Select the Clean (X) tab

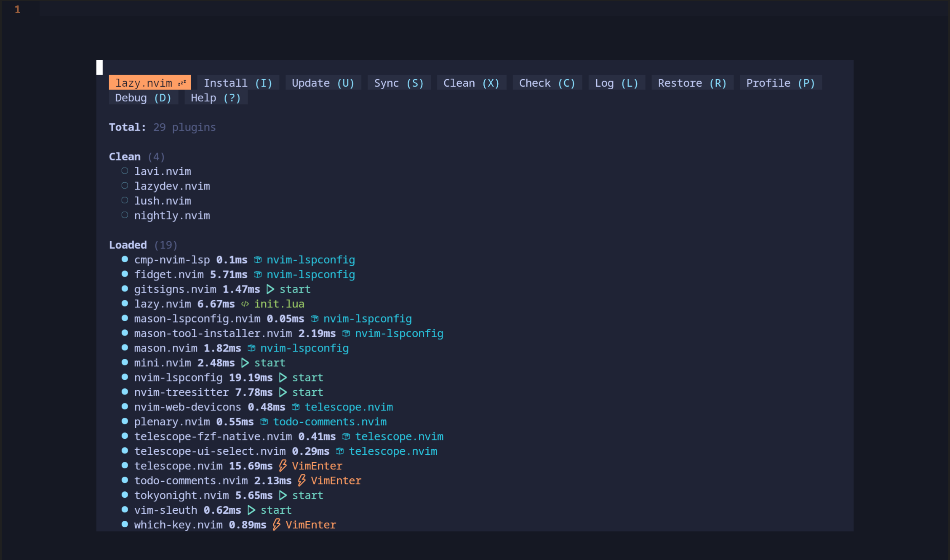coord(471,83)
